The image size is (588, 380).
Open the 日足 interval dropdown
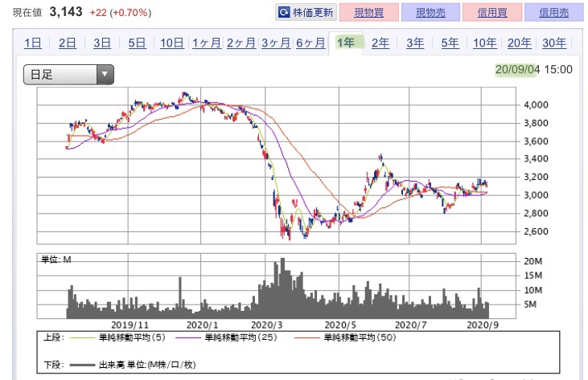pyautogui.click(x=69, y=75)
